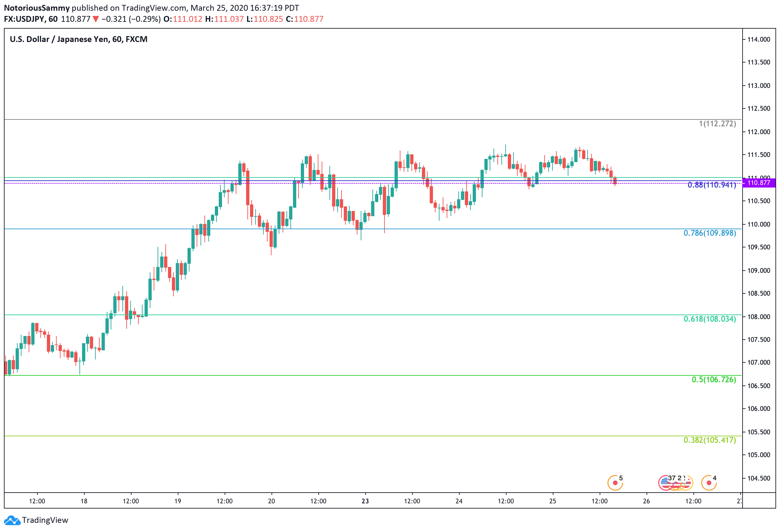Screen dimensions: 780x532
Task: Click the 1(112.272) Fibonacci level label
Action: (x=717, y=123)
